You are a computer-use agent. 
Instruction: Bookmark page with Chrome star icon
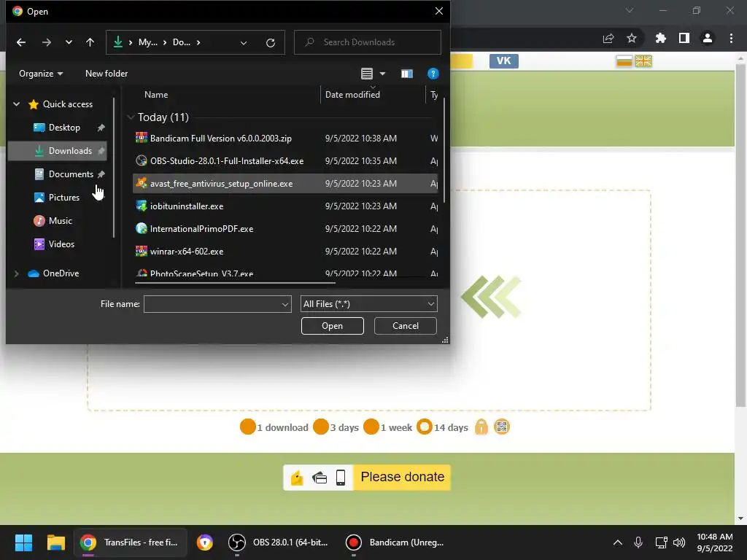point(632,38)
